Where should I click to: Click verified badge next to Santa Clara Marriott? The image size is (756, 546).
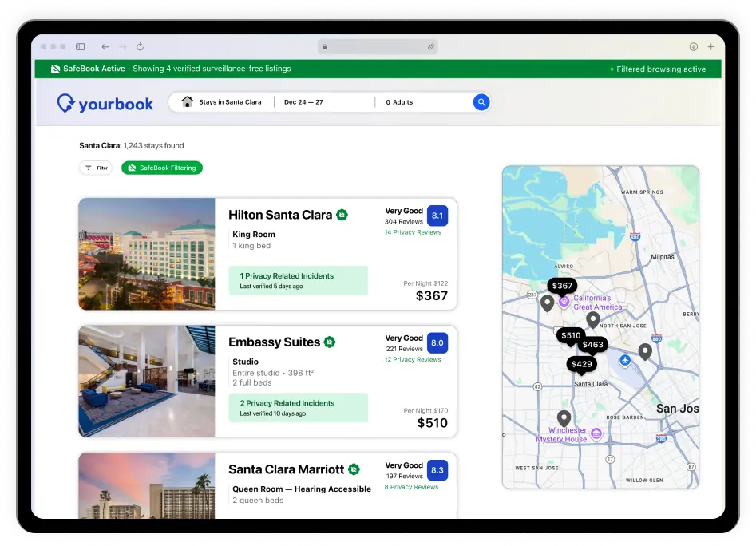pyautogui.click(x=354, y=469)
